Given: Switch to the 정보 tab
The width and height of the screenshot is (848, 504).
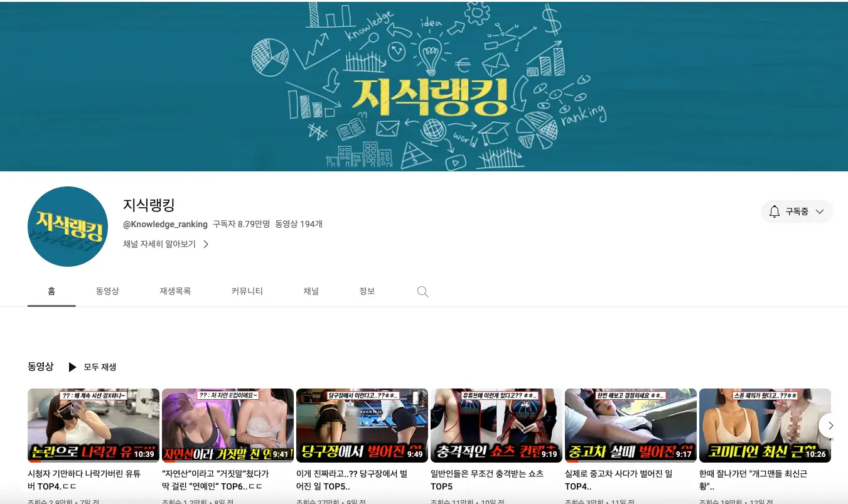Looking at the screenshot, I should point(367,291).
